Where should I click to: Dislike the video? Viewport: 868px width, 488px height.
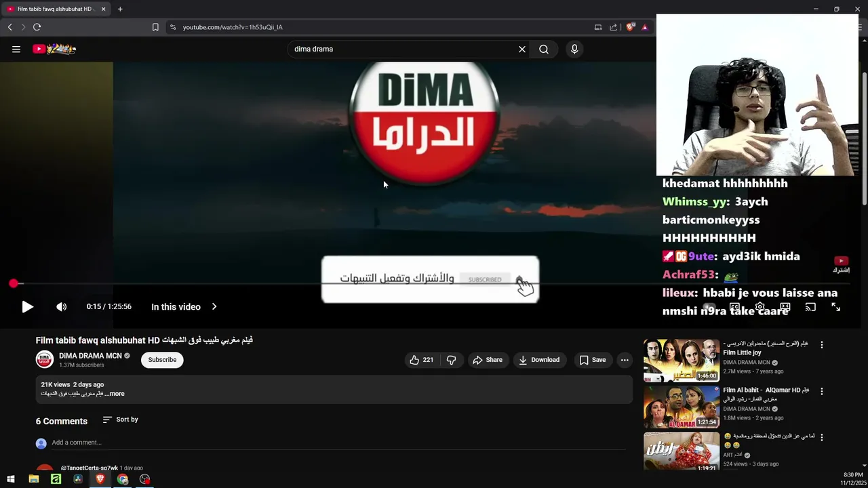(451, 360)
